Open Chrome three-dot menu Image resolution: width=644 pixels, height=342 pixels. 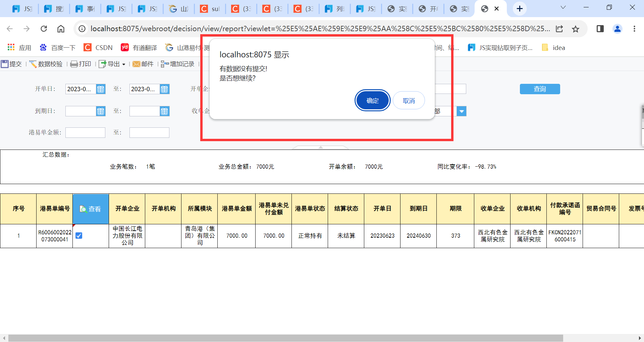tap(634, 29)
